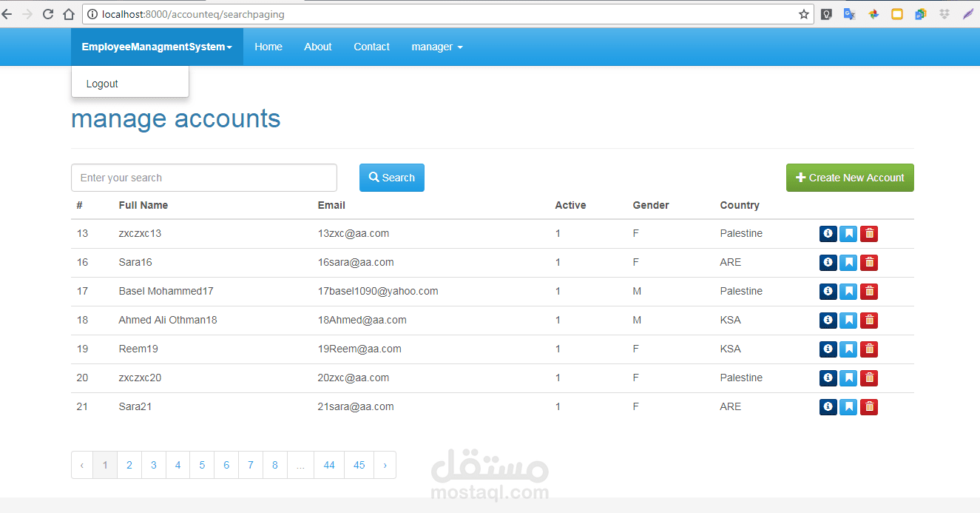Bookmark icon for Ahmed Ali Othman18
The image size is (980, 513).
(x=848, y=321)
